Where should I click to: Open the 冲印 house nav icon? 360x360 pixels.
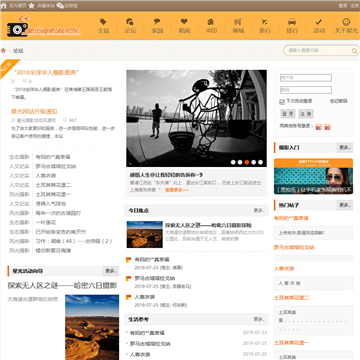[x=211, y=22]
